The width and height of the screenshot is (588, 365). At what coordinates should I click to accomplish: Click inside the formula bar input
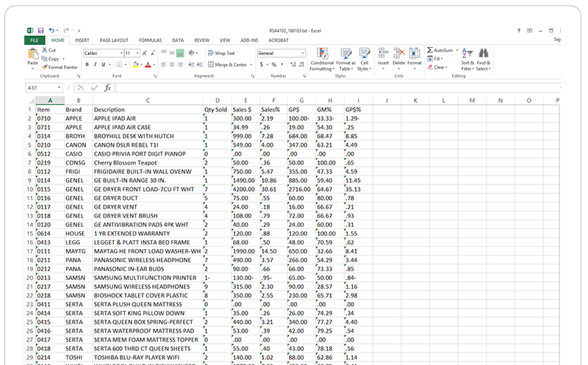click(337, 87)
